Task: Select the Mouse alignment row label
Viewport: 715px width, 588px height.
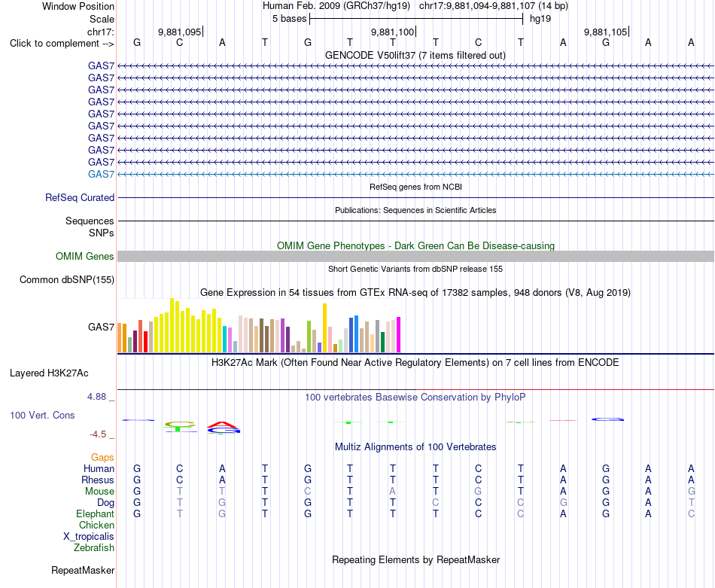Action: pyautogui.click(x=99, y=492)
